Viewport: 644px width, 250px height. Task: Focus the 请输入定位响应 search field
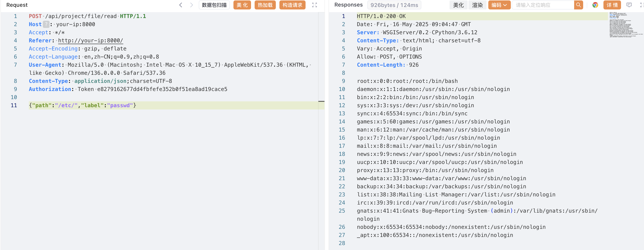pos(543,5)
